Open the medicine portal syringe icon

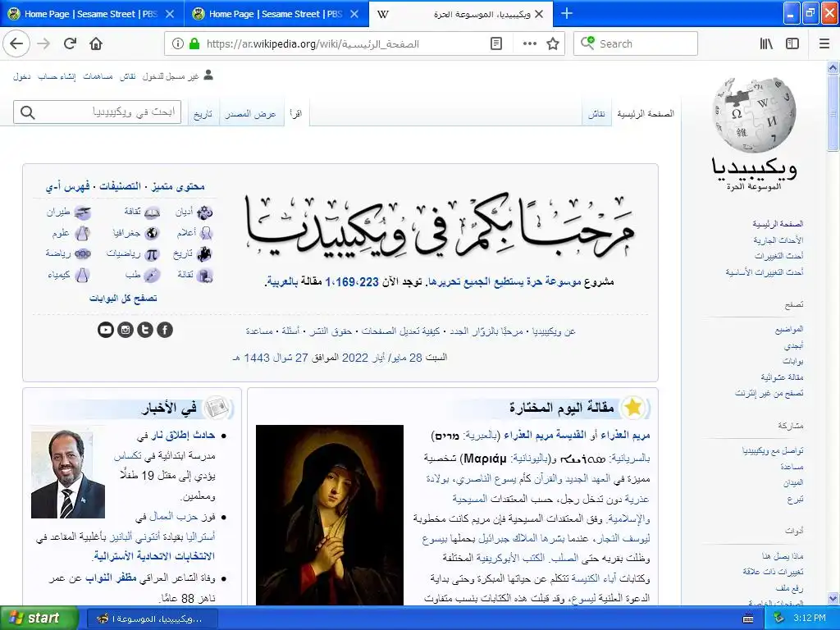tap(152, 276)
